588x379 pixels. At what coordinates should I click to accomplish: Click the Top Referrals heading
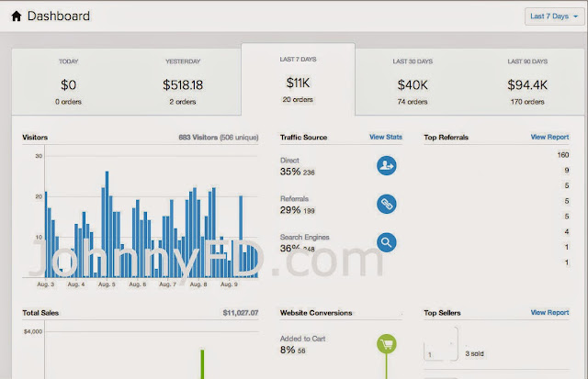click(x=447, y=138)
